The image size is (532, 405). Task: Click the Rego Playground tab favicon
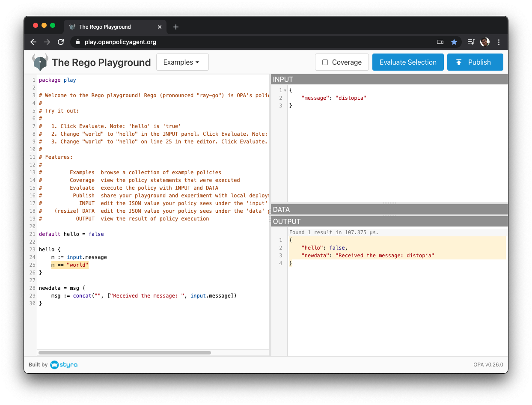(x=72, y=27)
